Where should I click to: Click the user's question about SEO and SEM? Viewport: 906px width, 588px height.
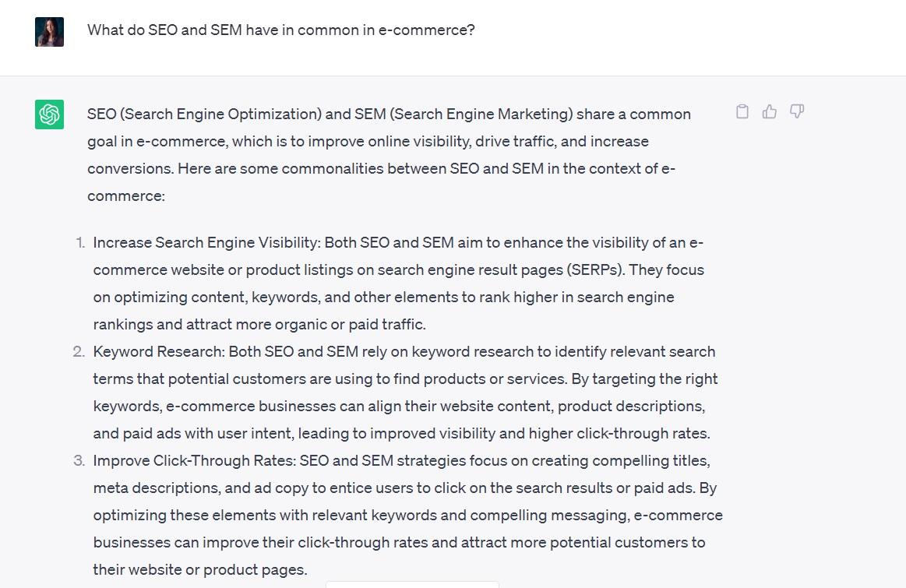point(280,30)
